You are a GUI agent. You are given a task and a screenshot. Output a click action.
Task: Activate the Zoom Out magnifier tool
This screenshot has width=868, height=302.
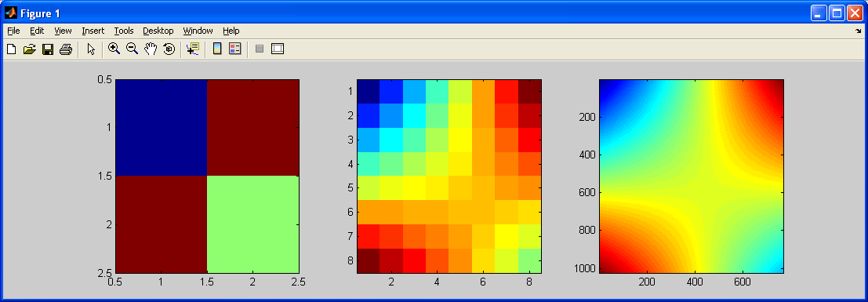coord(132,49)
